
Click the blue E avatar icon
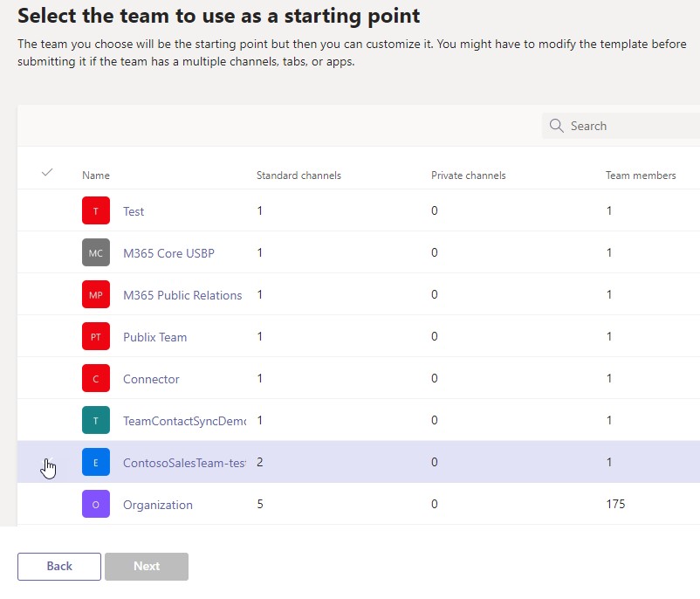point(96,463)
